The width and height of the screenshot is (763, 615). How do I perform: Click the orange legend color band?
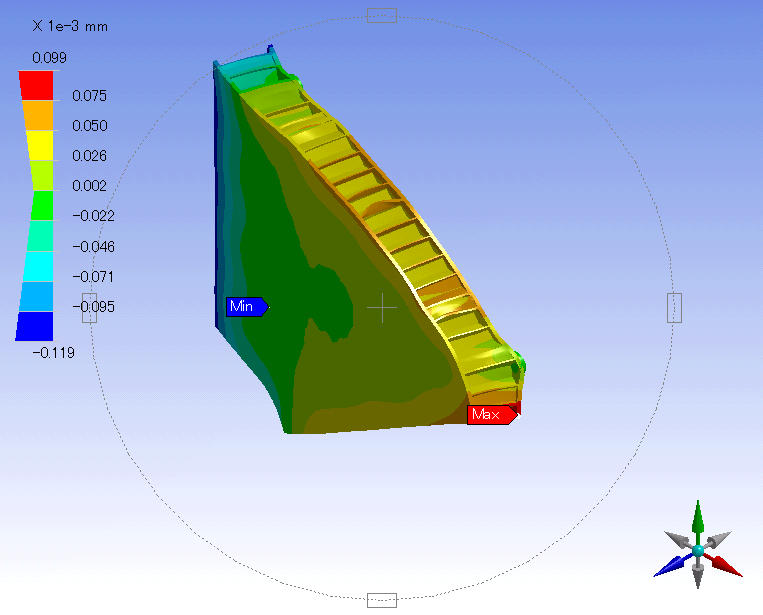[38, 115]
